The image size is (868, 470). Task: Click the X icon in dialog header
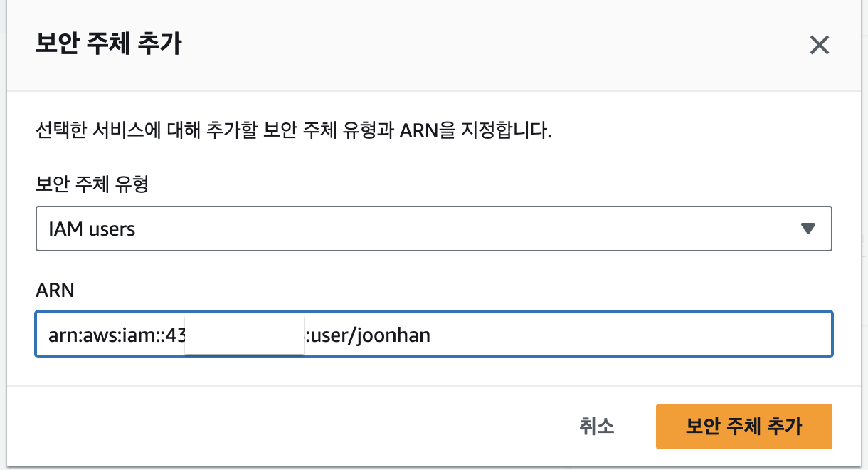coord(820,46)
